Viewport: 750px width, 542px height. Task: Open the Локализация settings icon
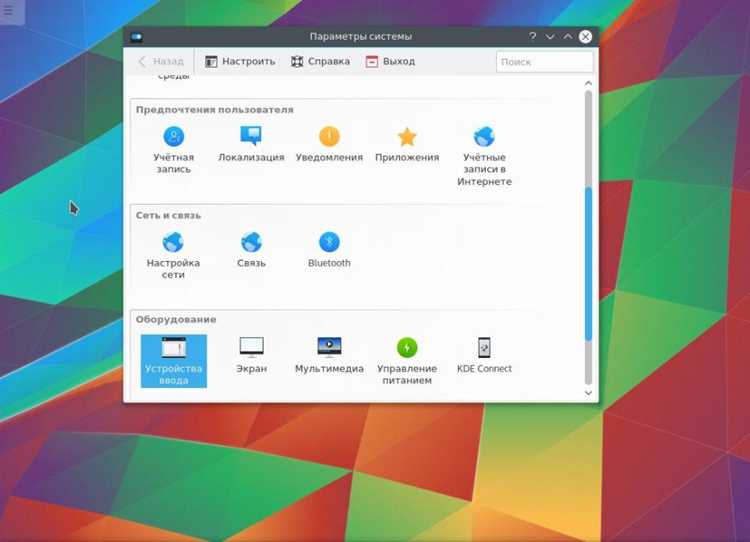click(x=251, y=144)
